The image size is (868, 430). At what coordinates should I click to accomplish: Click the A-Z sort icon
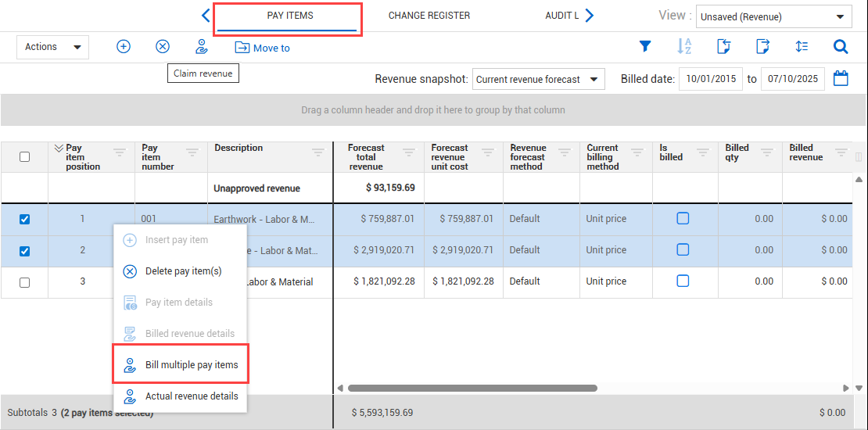click(x=684, y=47)
